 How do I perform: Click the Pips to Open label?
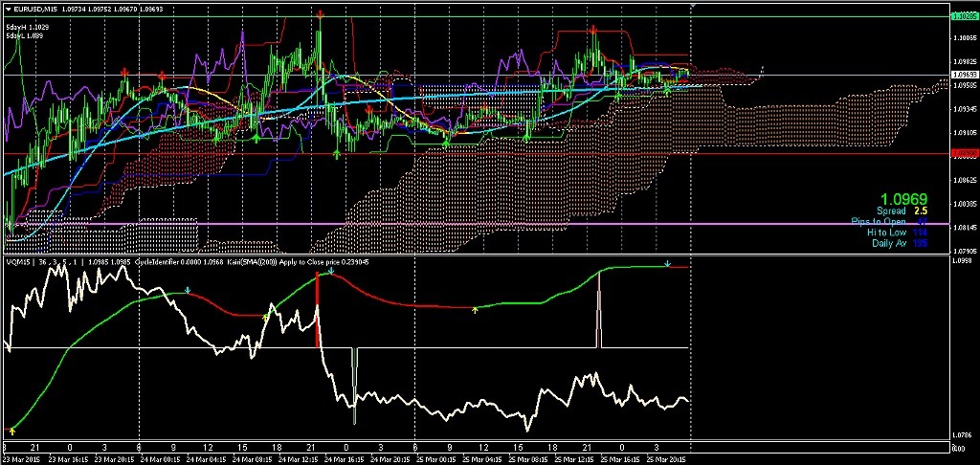(879, 222)
